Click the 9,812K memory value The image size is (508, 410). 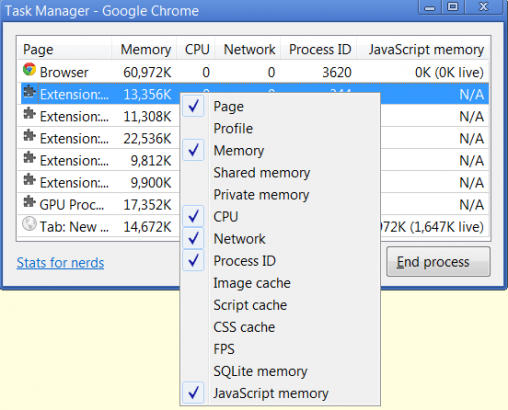pos(151,161)
